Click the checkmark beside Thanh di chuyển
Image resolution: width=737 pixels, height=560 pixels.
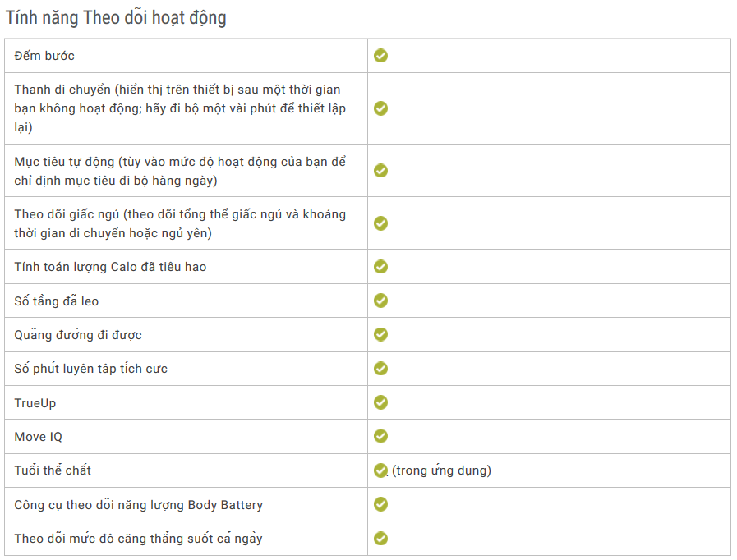[x=380, y=108]
